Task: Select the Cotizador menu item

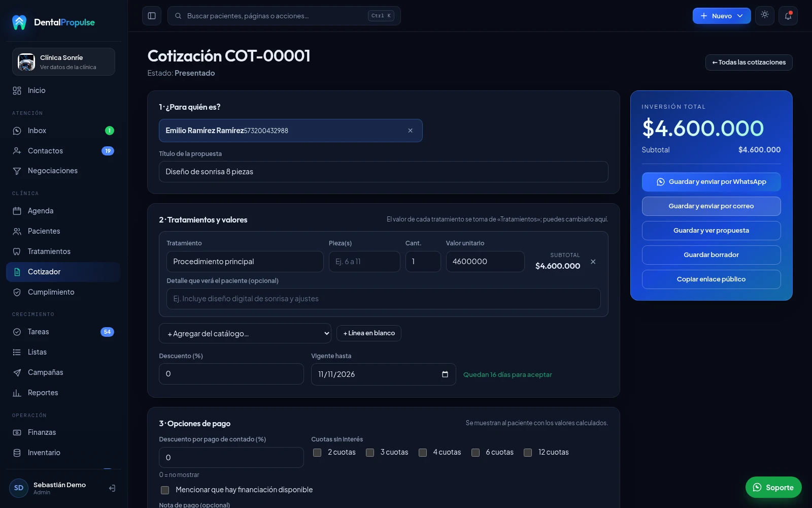Action: (63, 272)
